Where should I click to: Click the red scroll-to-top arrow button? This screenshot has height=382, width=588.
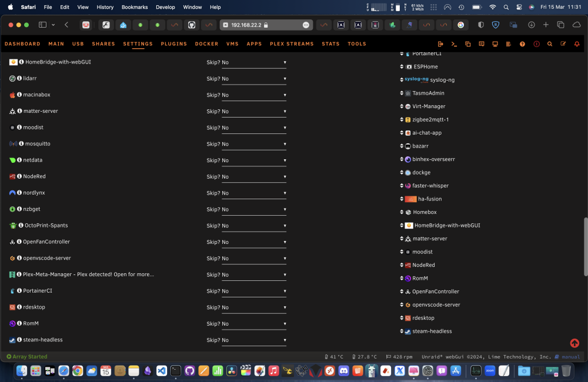[x=574, y=343]
